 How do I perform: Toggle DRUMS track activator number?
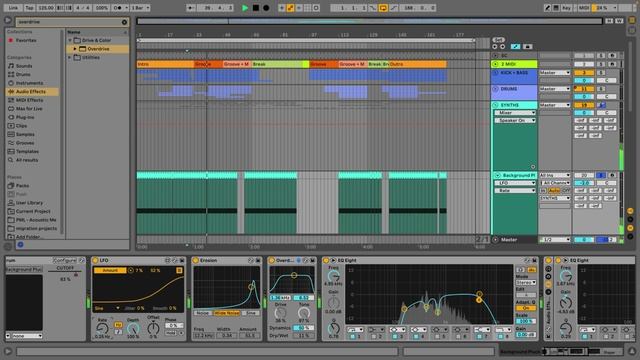pos(584,89)
